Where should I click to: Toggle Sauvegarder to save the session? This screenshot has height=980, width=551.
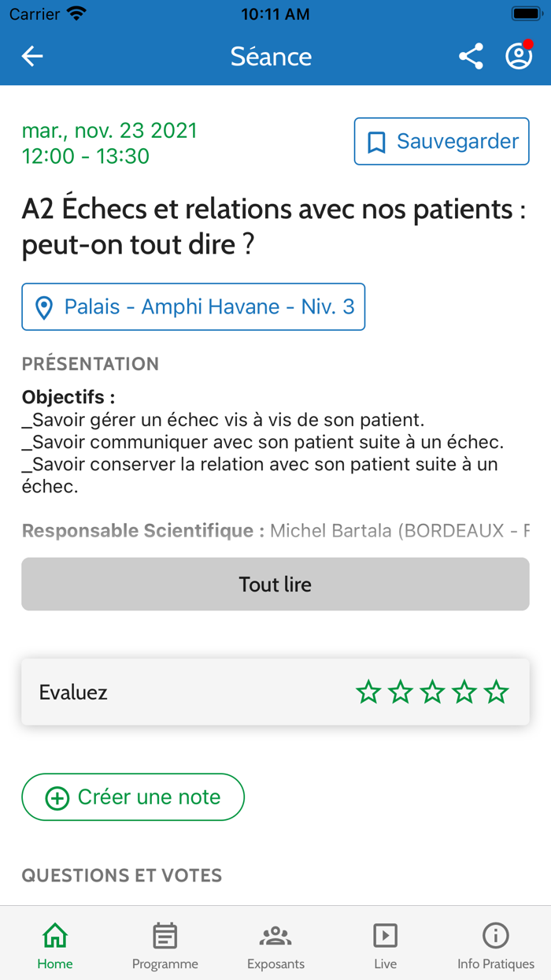[441, 141]
